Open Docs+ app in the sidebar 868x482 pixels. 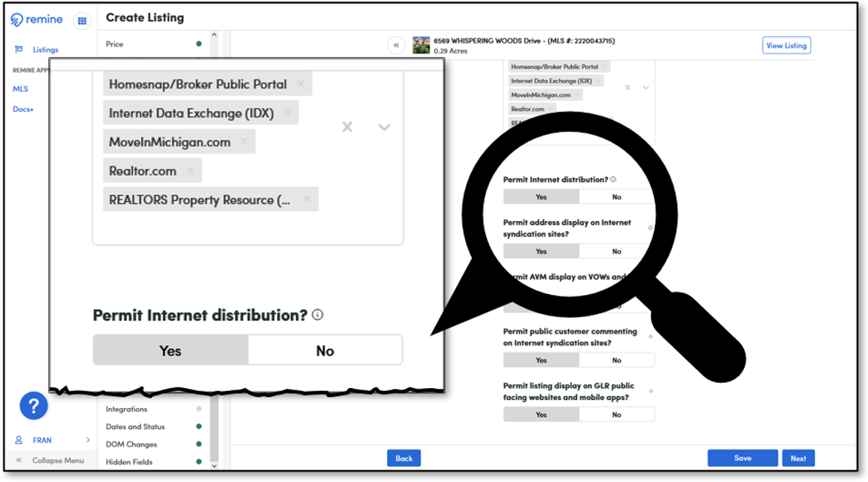point(23,109)
